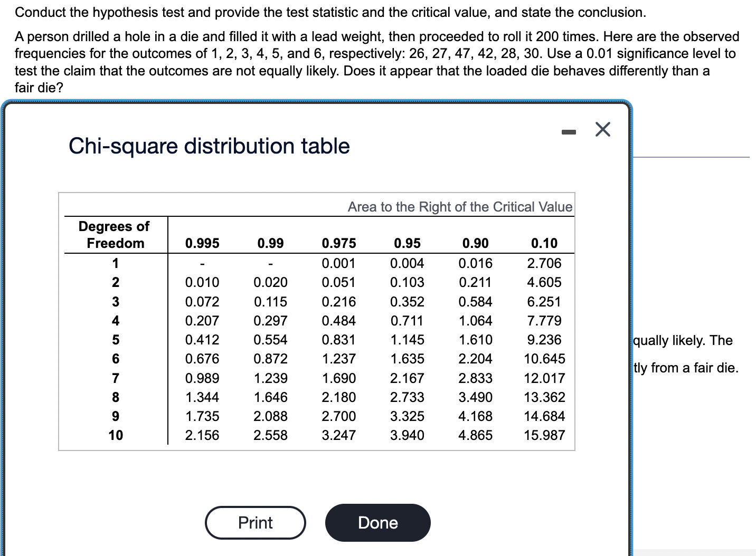Click the value 7.779 in the table
The image size is (756, 556).
pos(544,321)
